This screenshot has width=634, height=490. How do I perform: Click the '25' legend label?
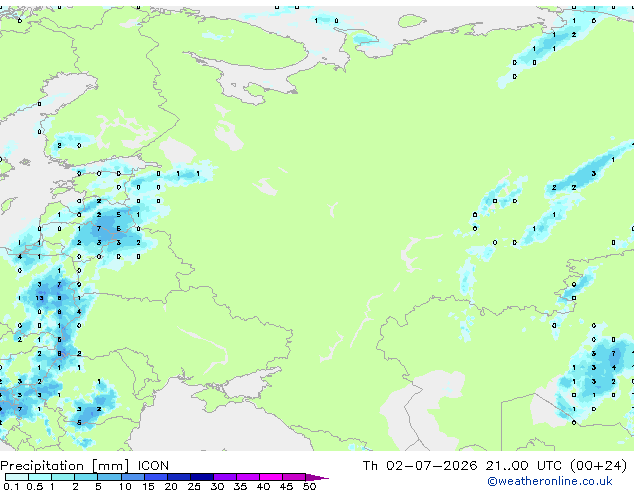tap(194, 486)
